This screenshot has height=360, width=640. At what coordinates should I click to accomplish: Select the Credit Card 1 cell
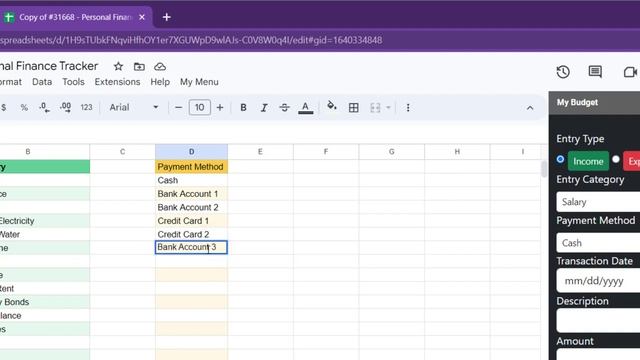coord(191,220)
